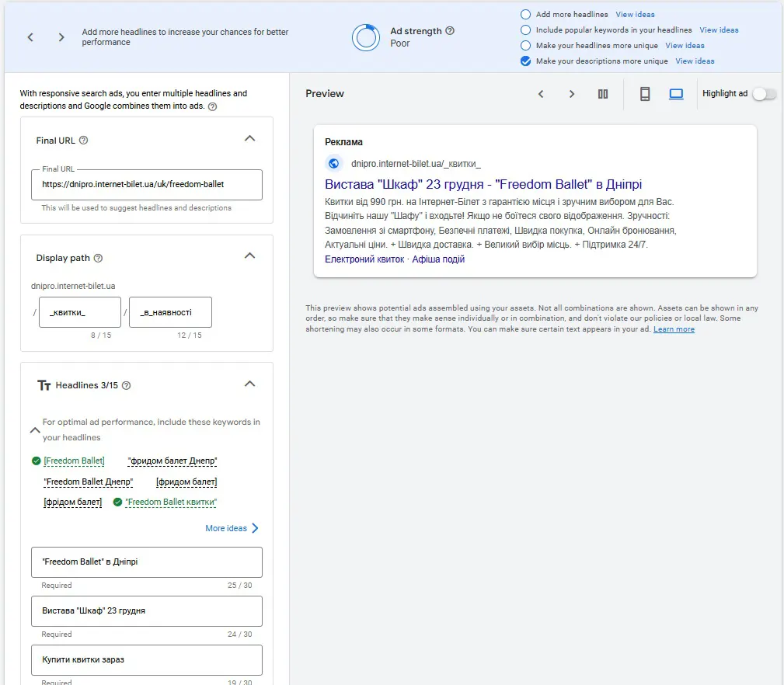The width and height of the screenshot is (784, 685).
Task: Click ad preview headline Вистава "Шкаф"
Action: click(x=483, y=184)
